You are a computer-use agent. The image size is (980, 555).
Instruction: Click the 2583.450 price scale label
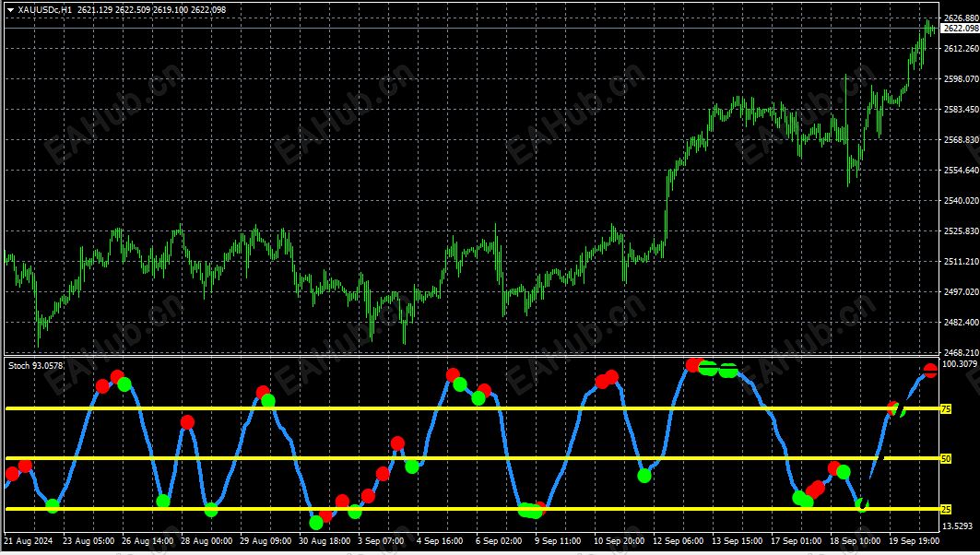(x=962, y=110)
